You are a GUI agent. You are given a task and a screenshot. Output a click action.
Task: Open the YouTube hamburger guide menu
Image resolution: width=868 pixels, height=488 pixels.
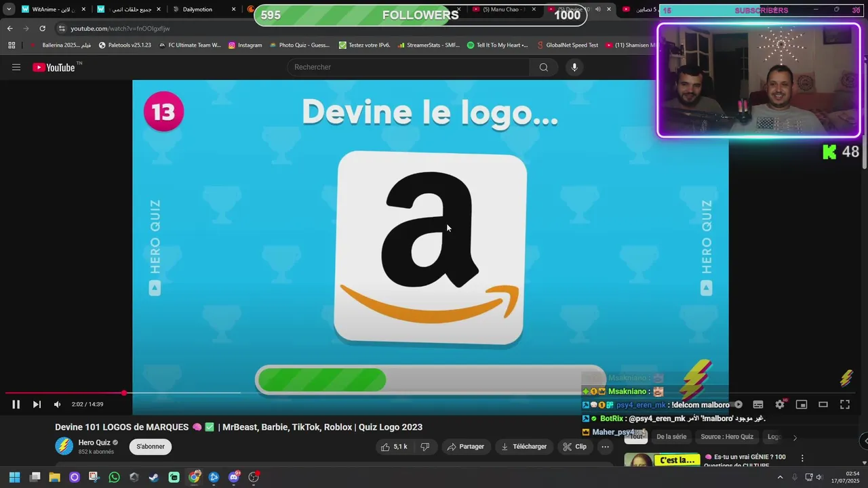pyautogui.click(x=16, y=67)
